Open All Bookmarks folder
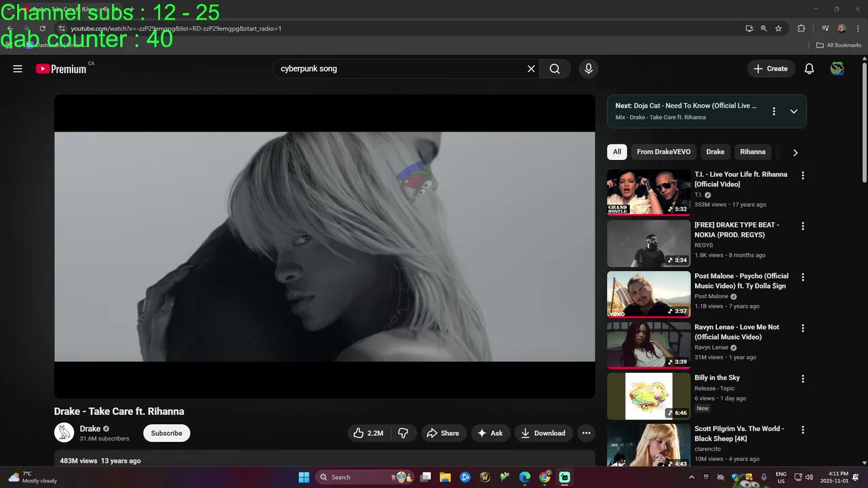The height and width of the screenshot is (488, 868). [839, 45]
